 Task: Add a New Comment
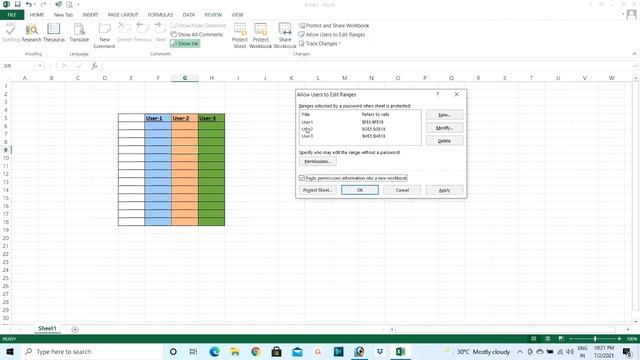pos(104,36)
